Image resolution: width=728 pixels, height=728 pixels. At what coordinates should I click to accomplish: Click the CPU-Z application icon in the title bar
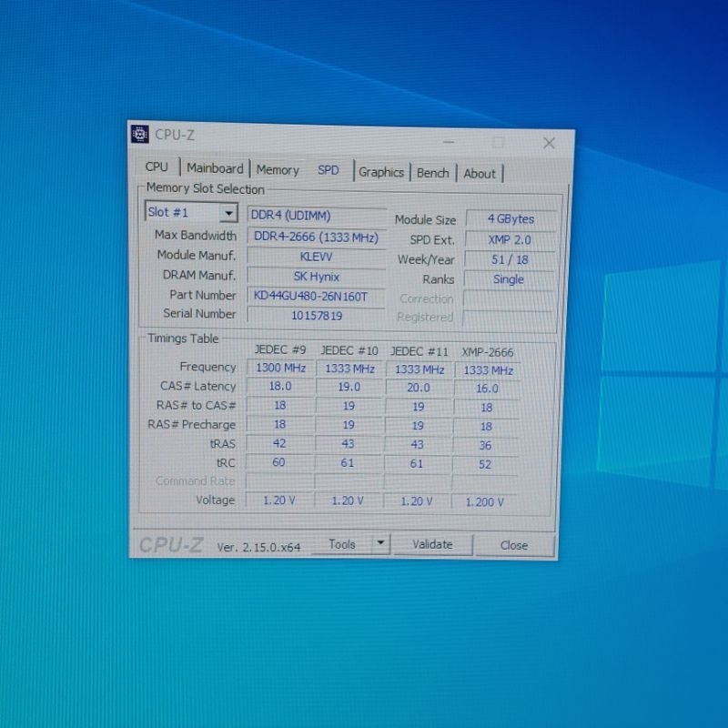140,134
